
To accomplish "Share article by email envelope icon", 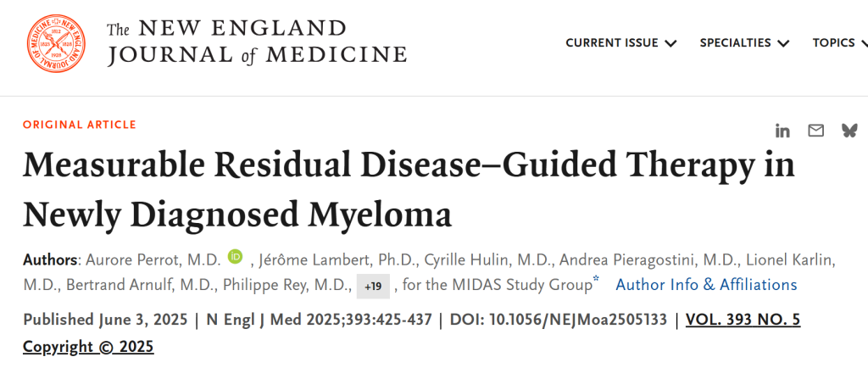I will (816, 131).
